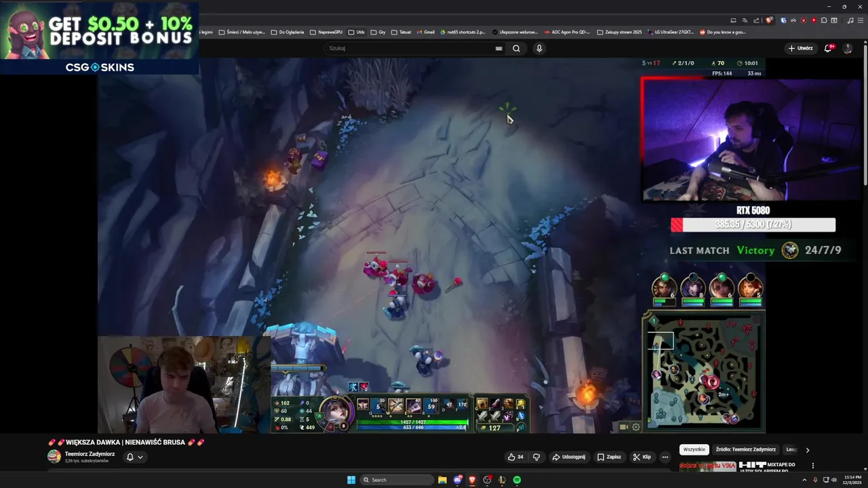This screenshot has width=868, height=488.
Task: Click the share page icon in address bar
Action: pos(756,20)
